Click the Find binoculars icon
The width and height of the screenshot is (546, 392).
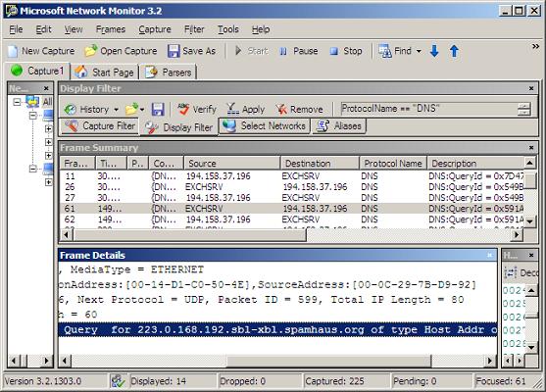(x=385, y=51)
